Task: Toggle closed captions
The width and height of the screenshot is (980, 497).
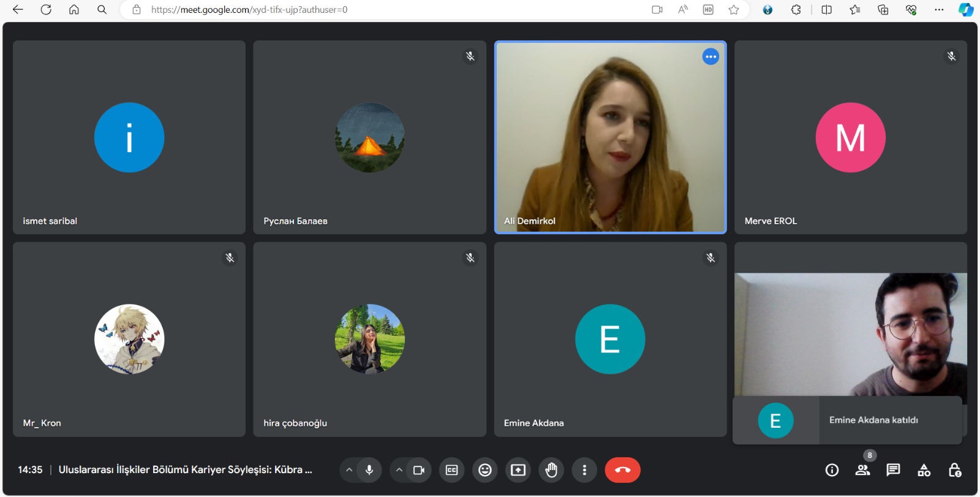Action: (x=452, y=470)
